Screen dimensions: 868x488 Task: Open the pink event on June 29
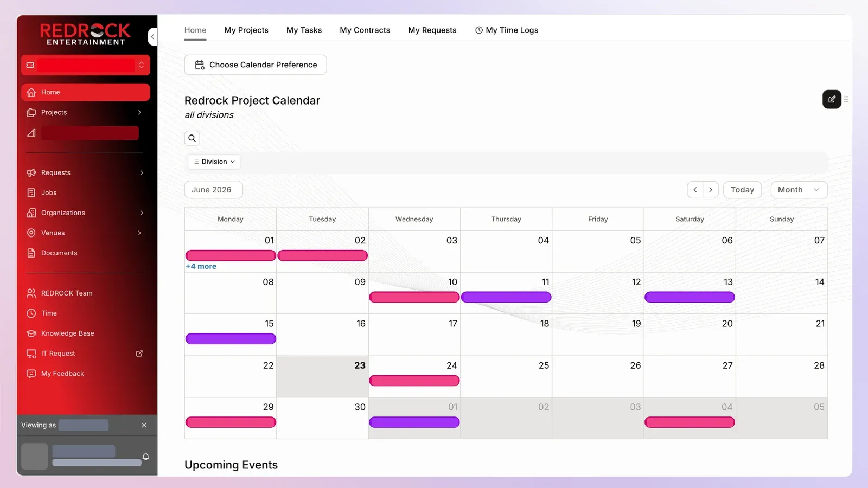click(231, 422)
